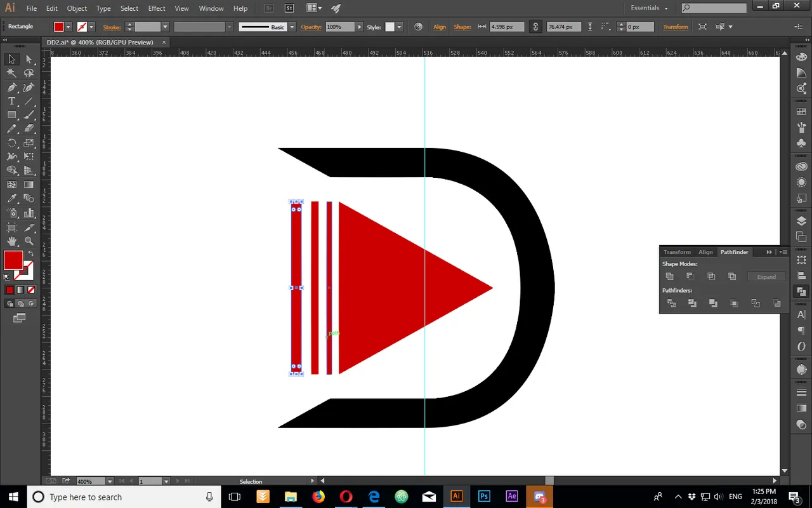Click the Minus Back pathfinder icon
This screenshot has width=812, height=508.
[x=776, y=304]
